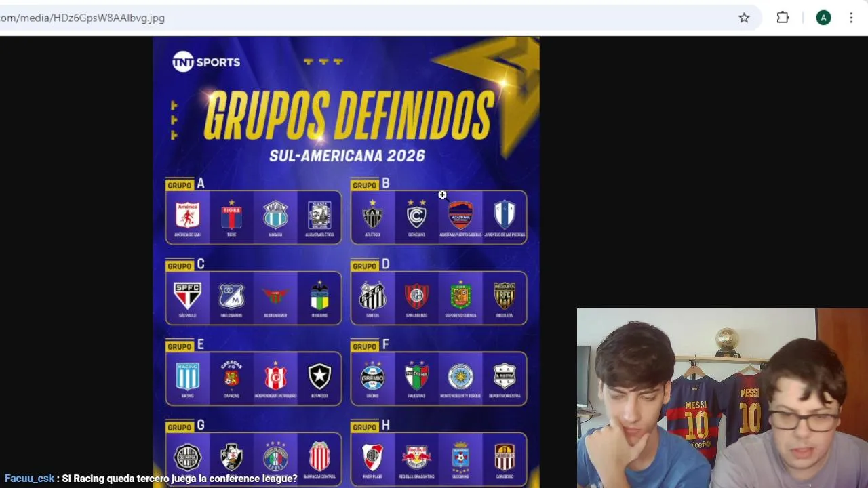Open the green profile avatar "A"
The width and height of the screenshot is (868, 488).
823,18
